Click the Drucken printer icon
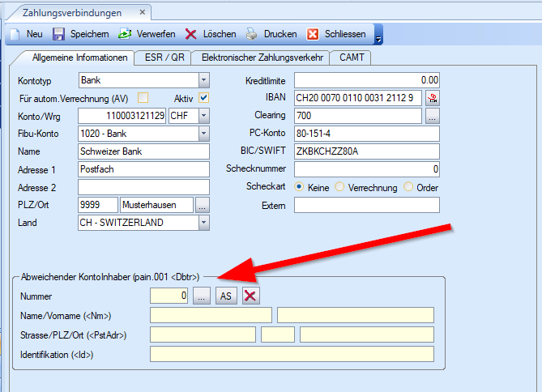542x392 pixels. coord(252,34)
